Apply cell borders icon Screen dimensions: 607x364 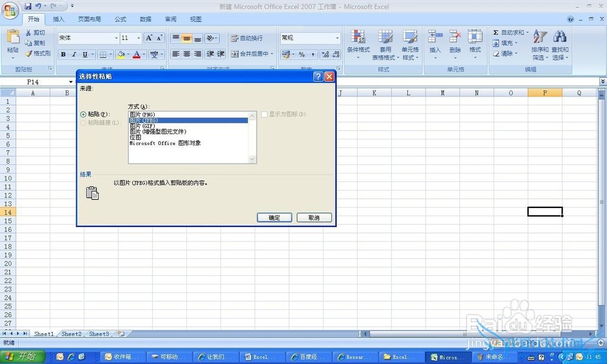[x=103, y=55]
